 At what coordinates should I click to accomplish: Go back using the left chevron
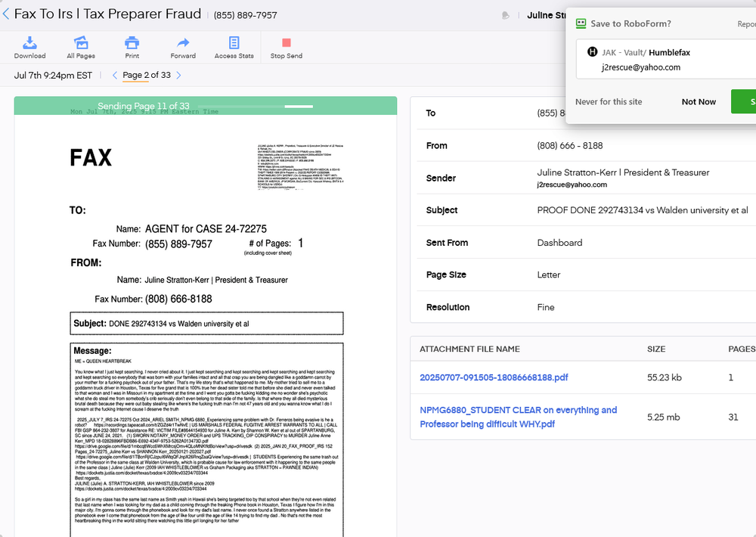(6, 14)
